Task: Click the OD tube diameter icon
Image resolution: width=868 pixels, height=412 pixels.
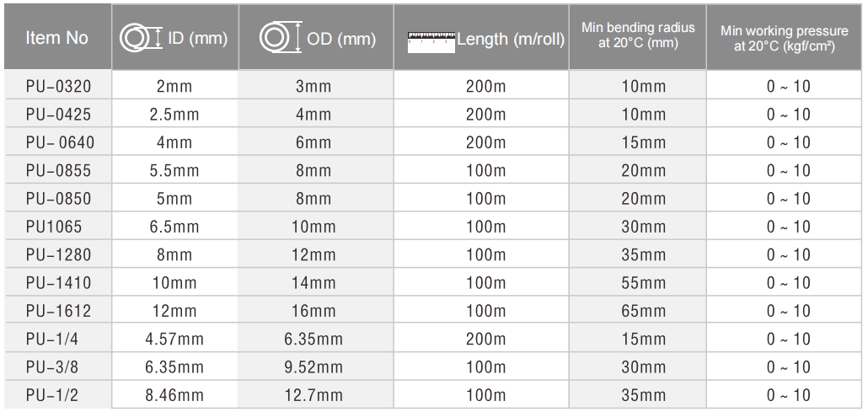Action: coord(281,37)
